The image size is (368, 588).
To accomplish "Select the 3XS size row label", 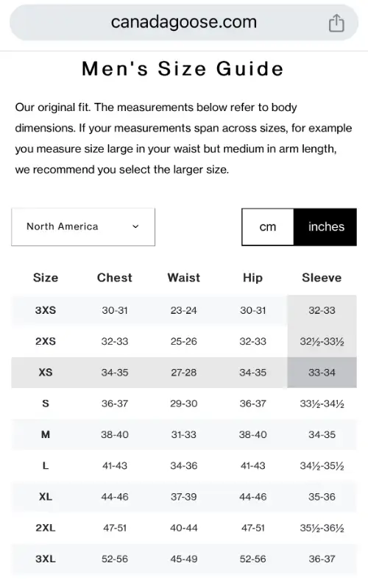I will pos(46,310).
